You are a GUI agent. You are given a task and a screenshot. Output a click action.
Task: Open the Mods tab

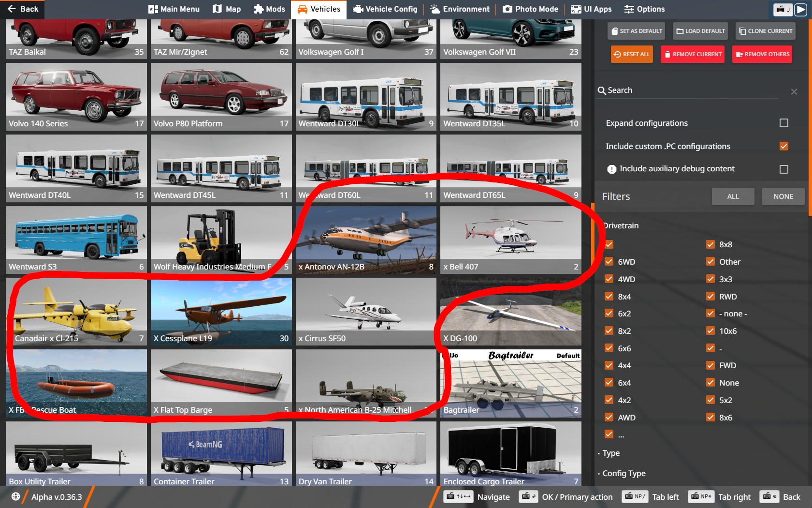[269, 9]
